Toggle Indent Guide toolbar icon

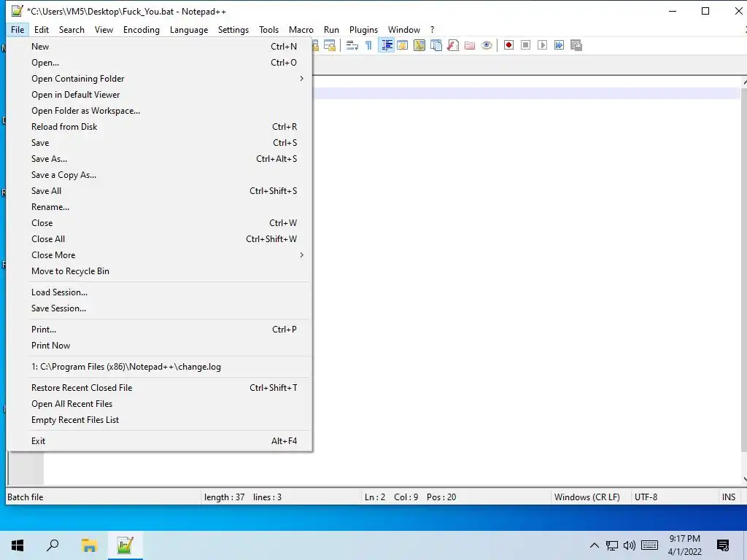tap(387, 45)
